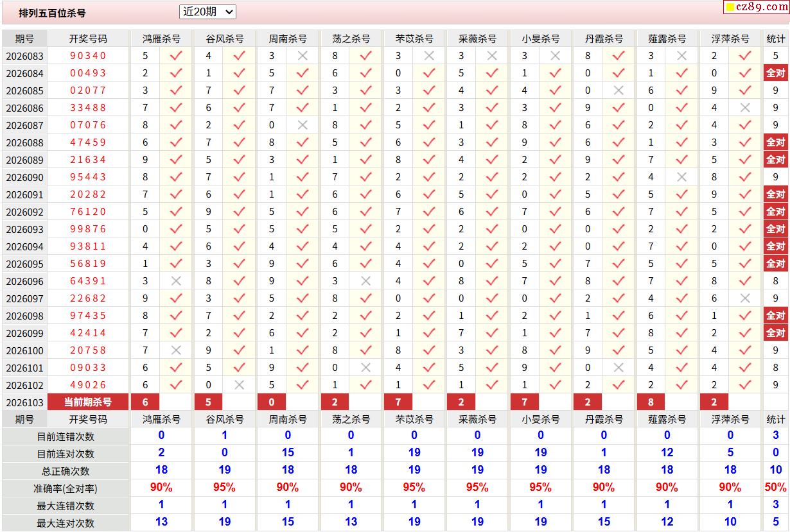Select draw number 21634
This screenshot has width=790, height=532.
(x=89, y=160)
